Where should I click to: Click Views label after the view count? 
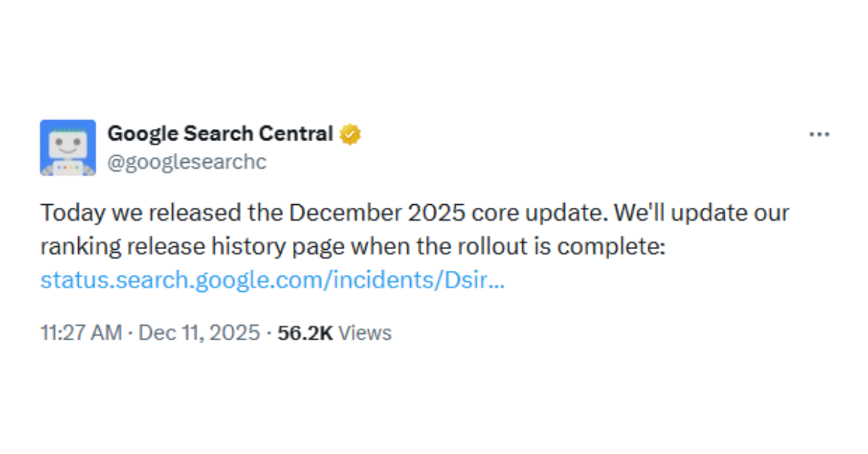(365, 332)
